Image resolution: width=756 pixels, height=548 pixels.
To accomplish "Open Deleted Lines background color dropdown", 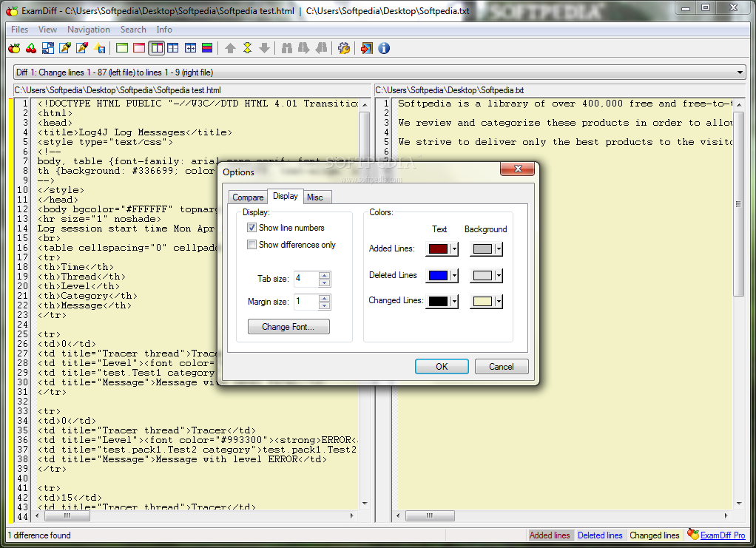I will (499, 276).
